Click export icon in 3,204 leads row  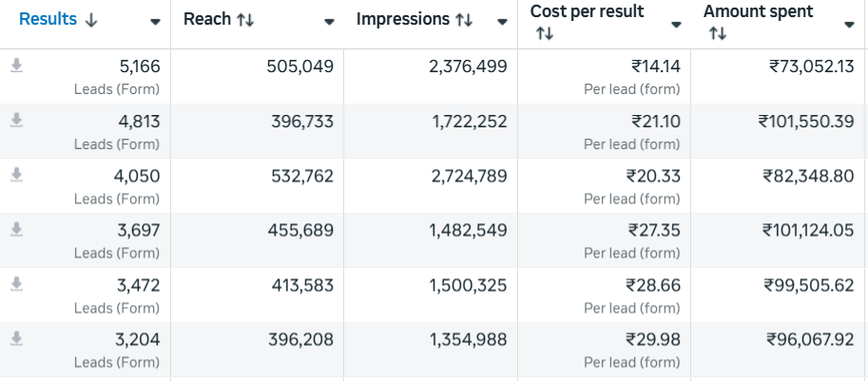click(16, 339)
